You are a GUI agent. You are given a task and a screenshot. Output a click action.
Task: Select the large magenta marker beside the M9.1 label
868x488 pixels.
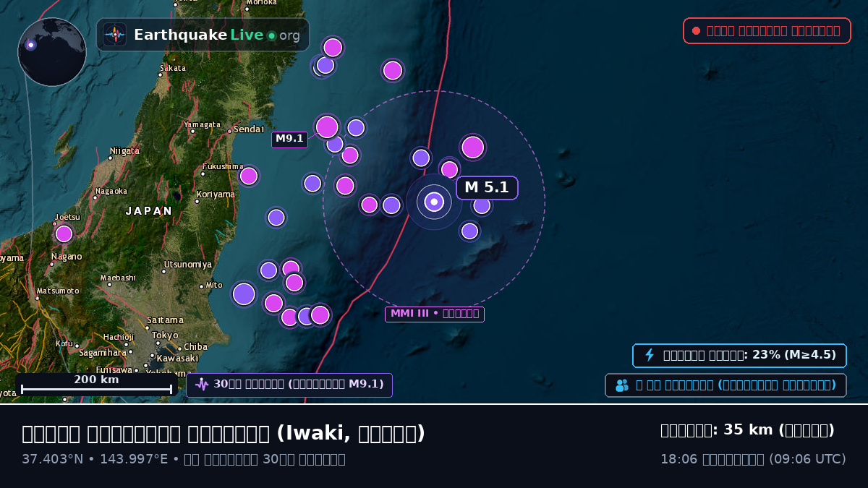point(327,127)
